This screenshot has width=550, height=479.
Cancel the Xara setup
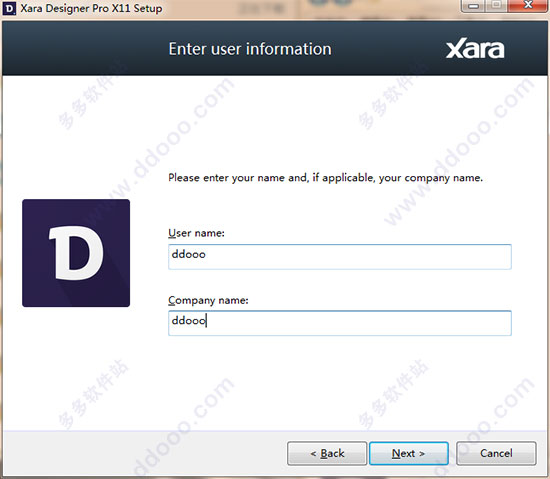pos(496,453)
